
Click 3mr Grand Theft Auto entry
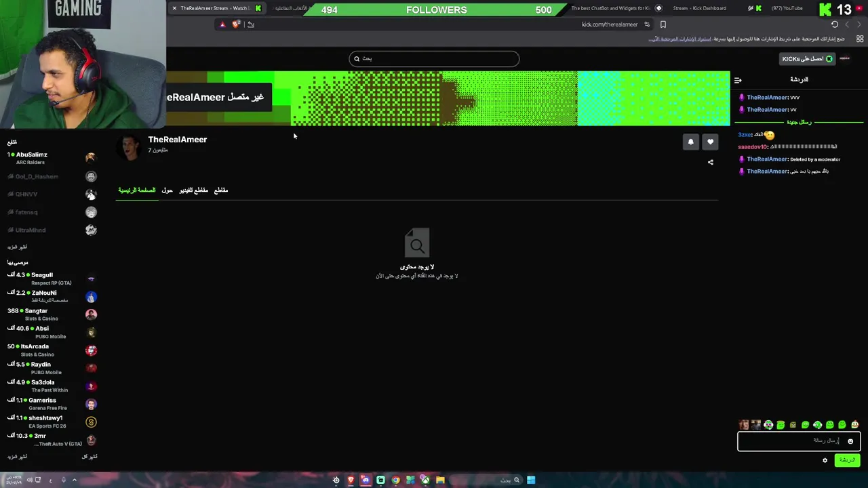[52, 439]
